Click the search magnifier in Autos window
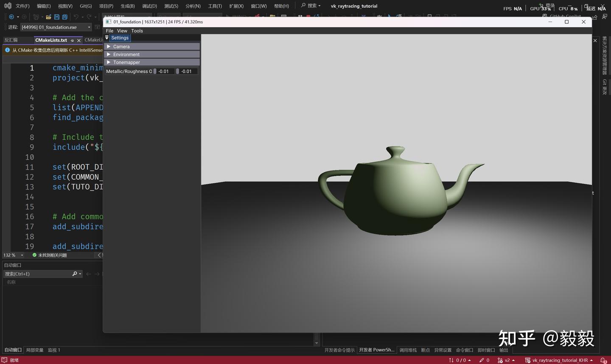This screenshot has height=364, width=611. (75, 274)
